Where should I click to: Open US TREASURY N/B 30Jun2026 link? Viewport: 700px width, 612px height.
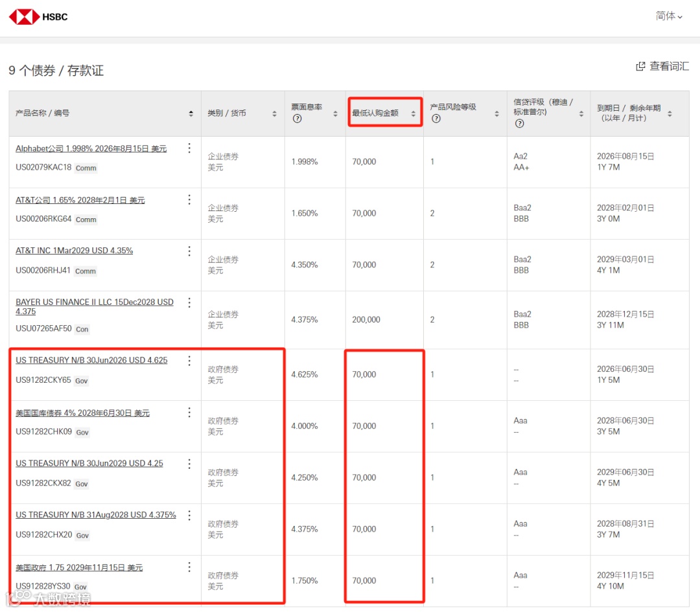[91, 360]
